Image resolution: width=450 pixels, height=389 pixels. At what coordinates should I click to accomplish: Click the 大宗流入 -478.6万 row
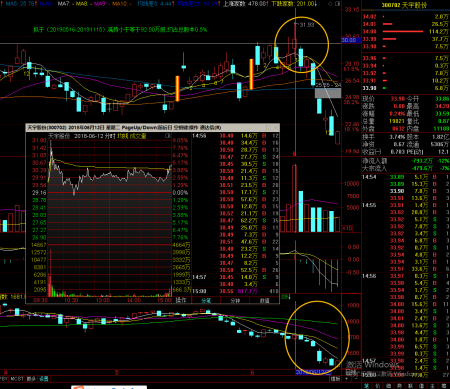pyautogui.click(x=406, y=168)
